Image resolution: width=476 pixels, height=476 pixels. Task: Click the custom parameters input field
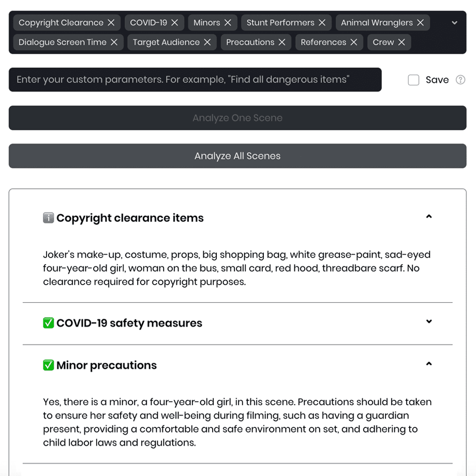click(195, 80)
